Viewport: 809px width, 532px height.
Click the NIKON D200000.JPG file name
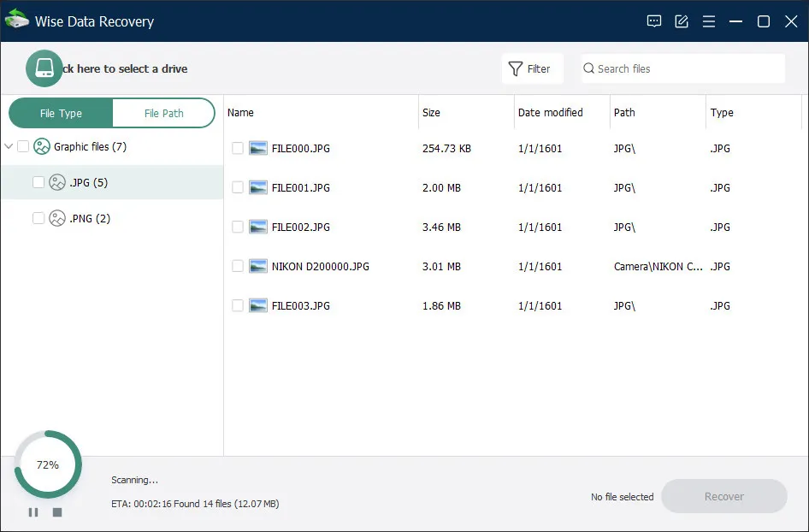pyautogui.click(x=321, y=266)
